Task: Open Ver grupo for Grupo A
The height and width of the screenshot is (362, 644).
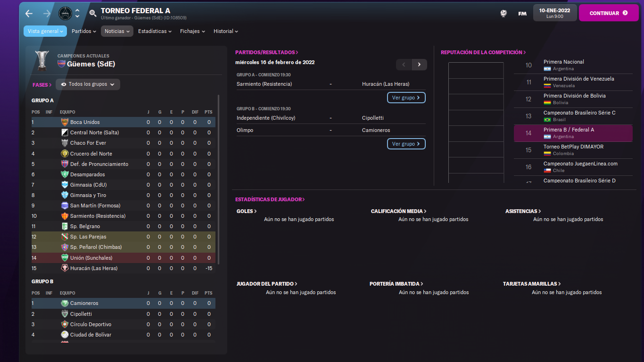Action: coord(406,98)
